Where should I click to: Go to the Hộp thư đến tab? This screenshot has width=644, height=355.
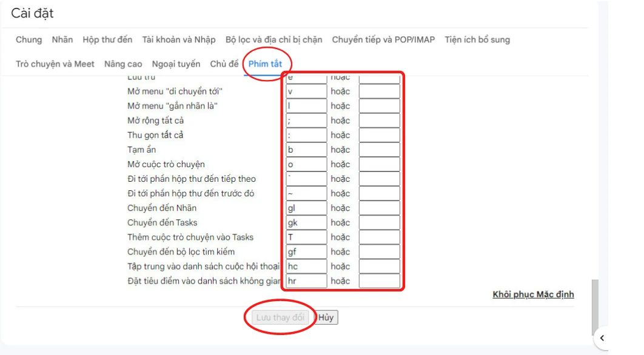(107, 40)
